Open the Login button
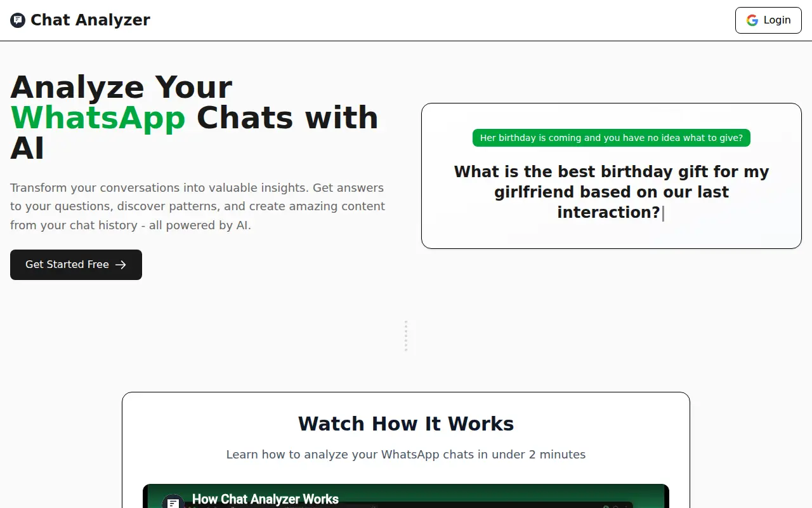The width and height of the screenshot is (812, 508). coord(768,20)
